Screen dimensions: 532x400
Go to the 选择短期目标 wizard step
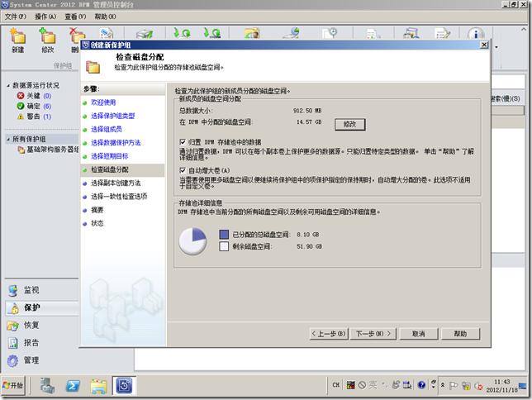pos(109,156)
